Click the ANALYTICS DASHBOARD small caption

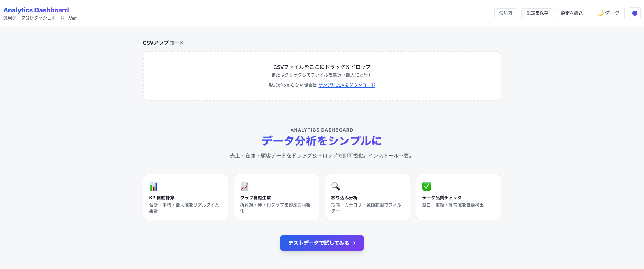(322, 130)
